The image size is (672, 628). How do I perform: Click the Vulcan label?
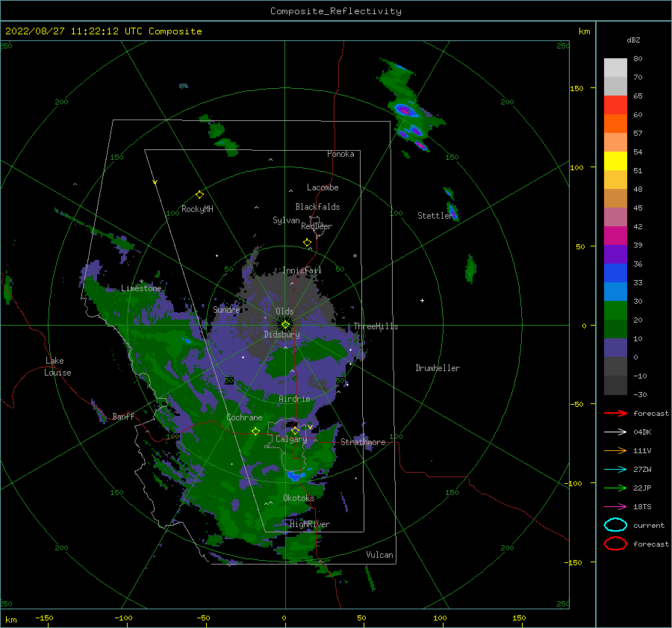pyautogui.click(x=379, y=555)
